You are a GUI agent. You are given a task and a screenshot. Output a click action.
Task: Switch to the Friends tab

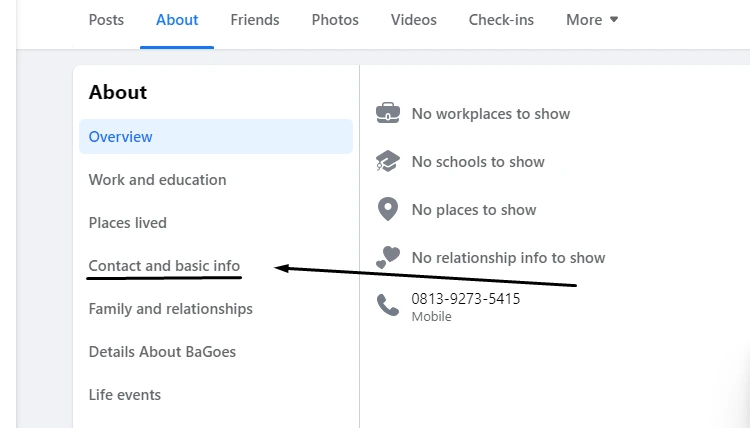(255, 20)
